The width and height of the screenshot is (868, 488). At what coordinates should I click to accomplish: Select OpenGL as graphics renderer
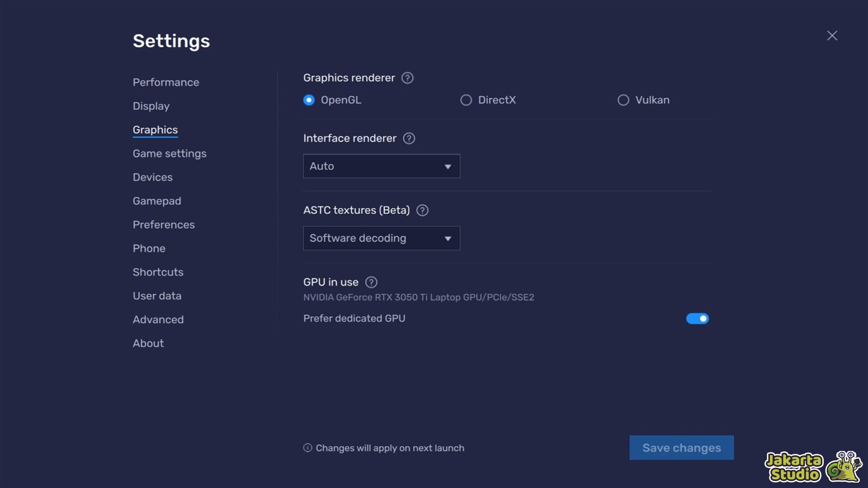[x=309, y=100]
